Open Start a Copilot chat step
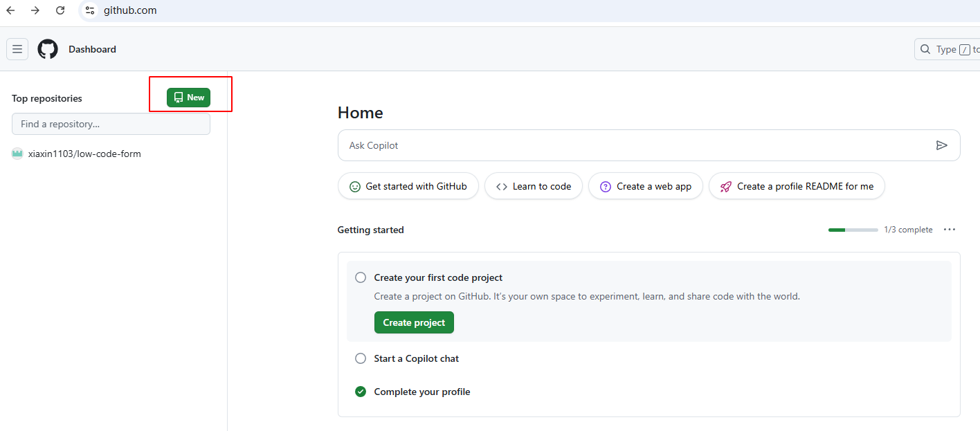This screenshot has height=431, width=980. coord(417,358)
